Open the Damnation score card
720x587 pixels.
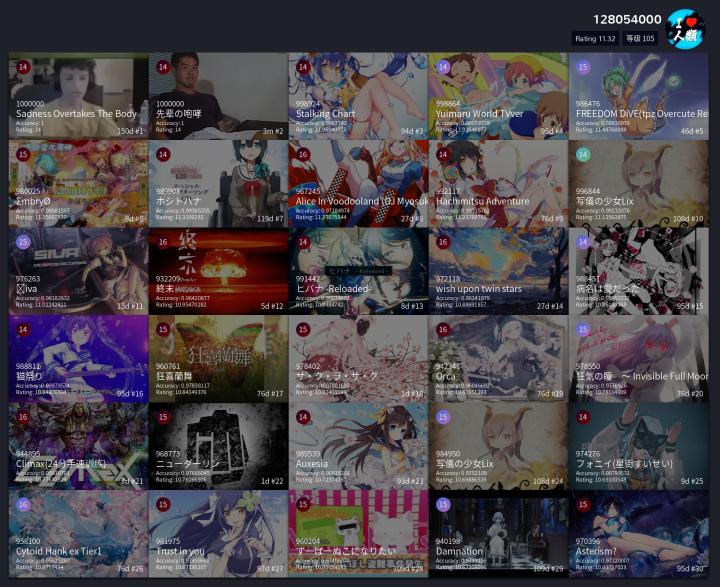click(498, 534)
